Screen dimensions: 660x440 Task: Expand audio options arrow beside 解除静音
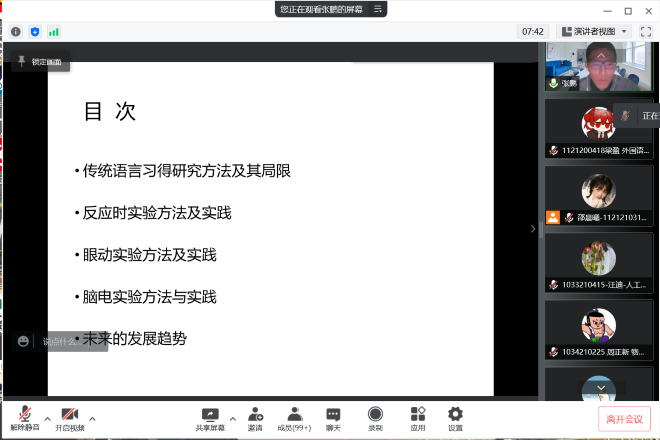point(47,419)
